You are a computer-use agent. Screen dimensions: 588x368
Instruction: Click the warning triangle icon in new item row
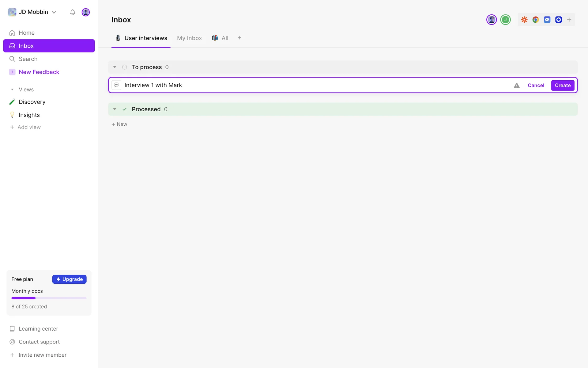pos(517,86)
